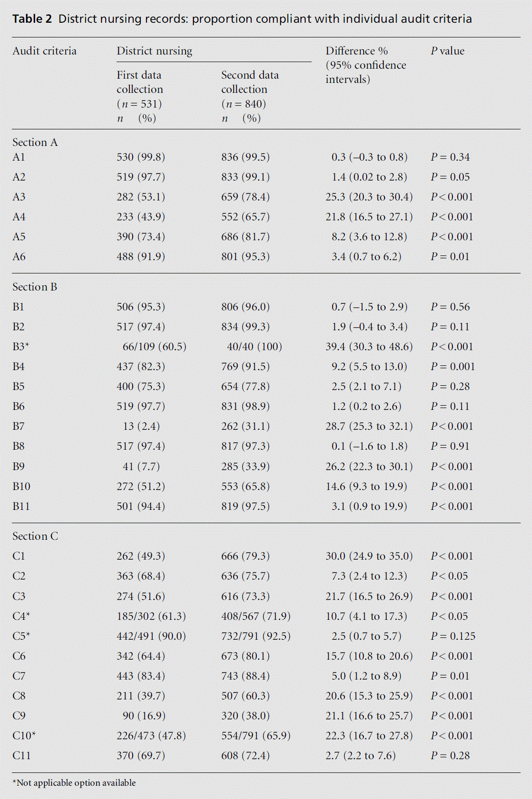Click the P = 0.125 value
The width and height of the screenshot is (532, 799).
point(453,636)
